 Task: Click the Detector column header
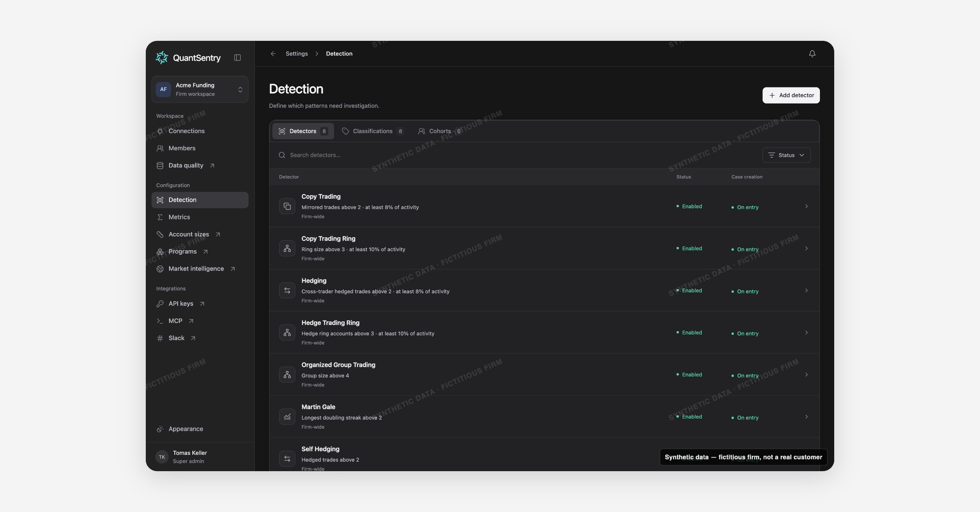coord(289,177)
